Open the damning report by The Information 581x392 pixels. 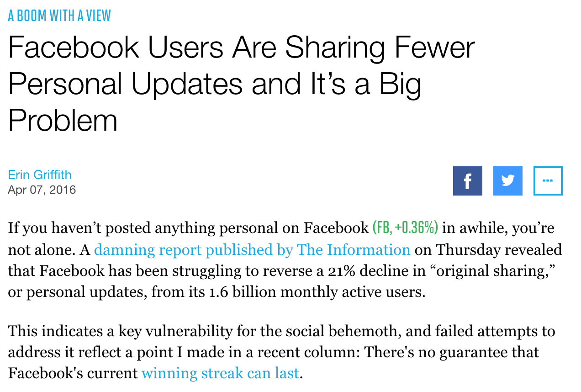[x=252, y=250]
